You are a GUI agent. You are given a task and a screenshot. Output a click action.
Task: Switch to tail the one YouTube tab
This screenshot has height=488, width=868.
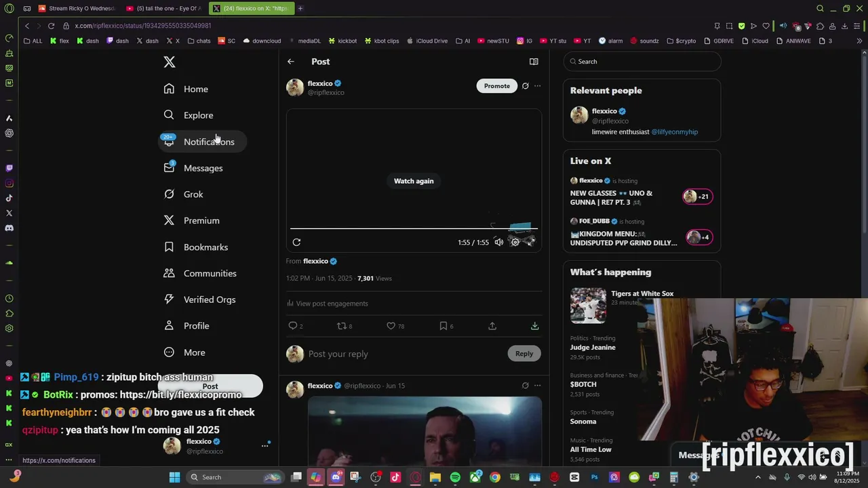click(164, 8)
